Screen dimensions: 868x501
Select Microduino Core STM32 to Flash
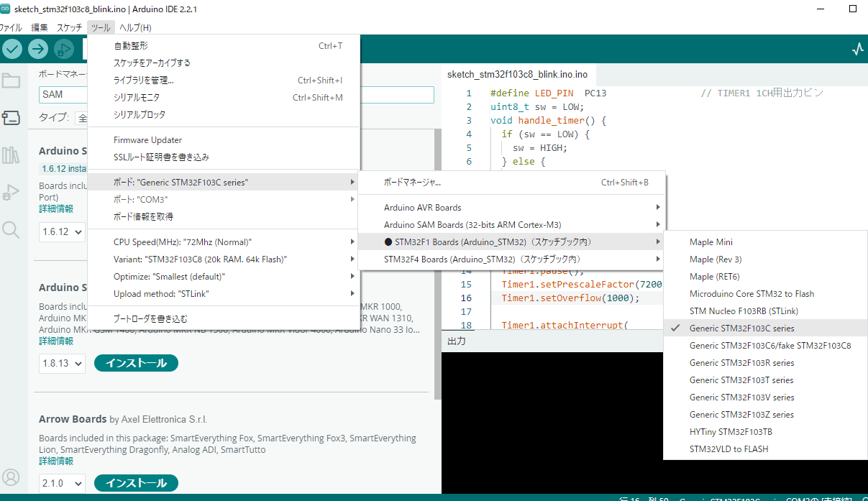765,294
